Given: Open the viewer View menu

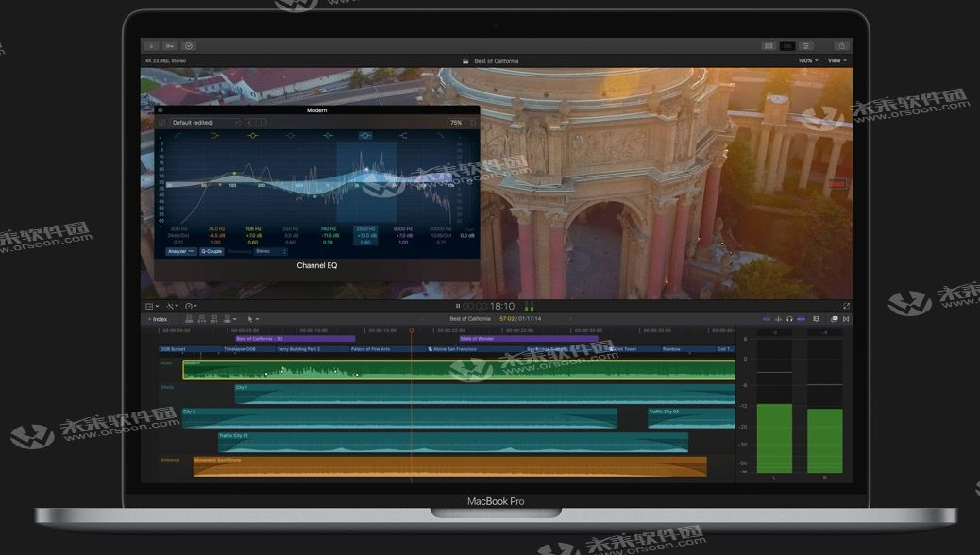Looking at the screenshot, I should click(836, 60).
